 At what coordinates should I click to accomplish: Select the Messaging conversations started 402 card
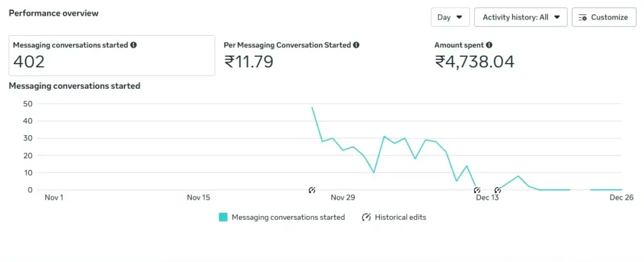[111, 55]
